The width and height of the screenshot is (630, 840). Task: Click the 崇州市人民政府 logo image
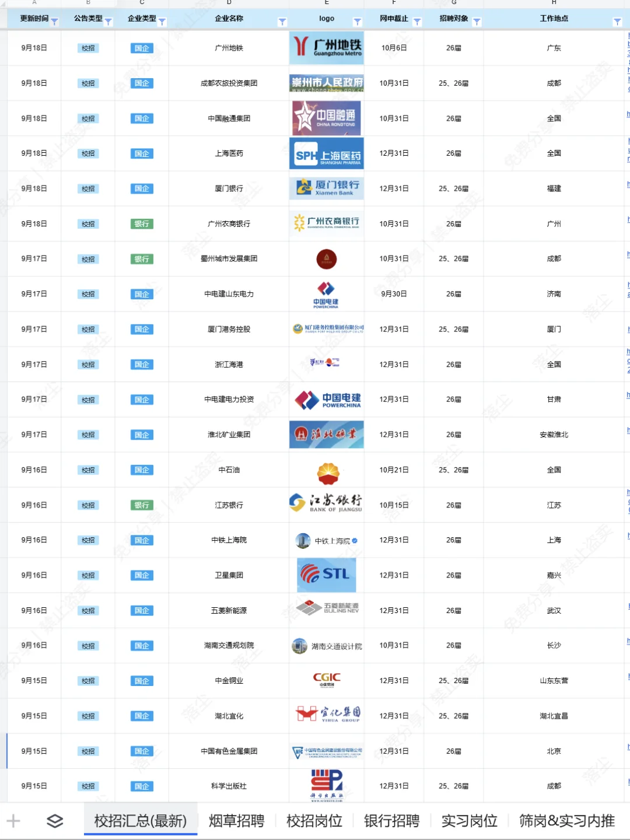point(327,83)
